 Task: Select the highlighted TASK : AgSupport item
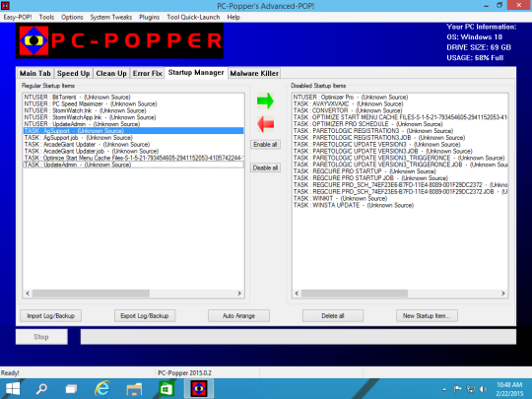tap(134, 131)
